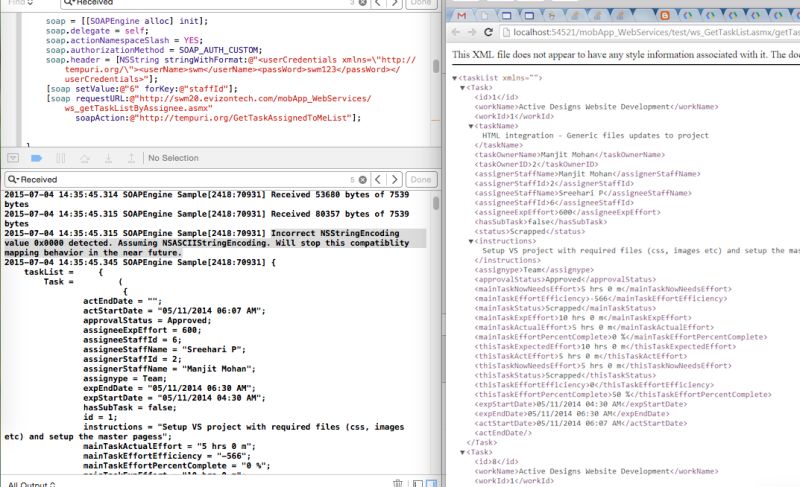Clear the editor find field text
This screenshot has width=800, height=487.
[x=362, y=3]
